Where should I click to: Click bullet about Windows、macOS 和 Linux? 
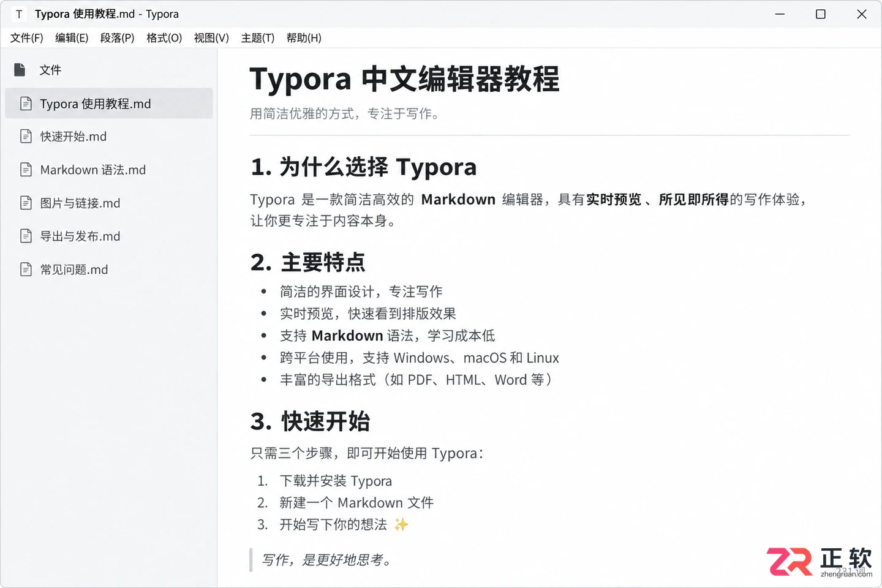click(x=420, y=358)
